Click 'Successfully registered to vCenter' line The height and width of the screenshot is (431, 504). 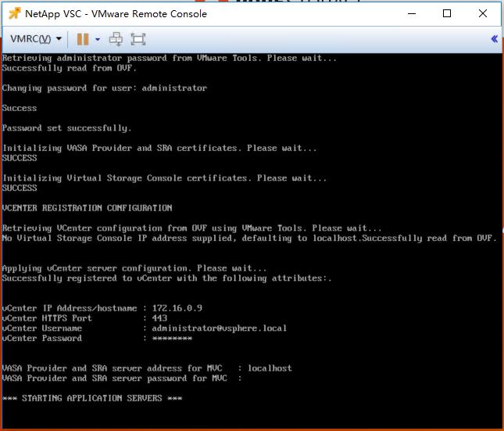coord(166,278)
